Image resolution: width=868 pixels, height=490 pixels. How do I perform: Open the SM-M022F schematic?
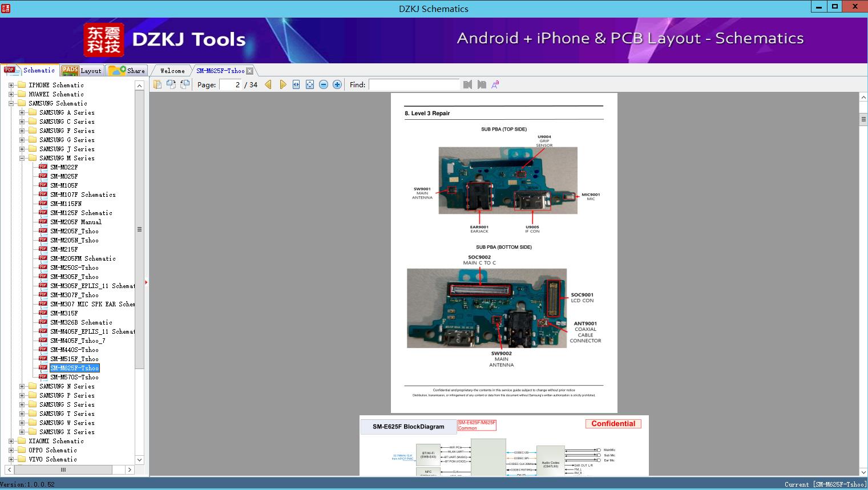[x=64, y=167]
